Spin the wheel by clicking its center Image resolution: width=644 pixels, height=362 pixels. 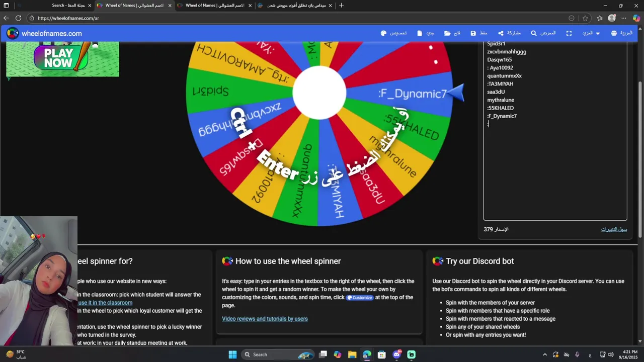[x=319, y=94]
